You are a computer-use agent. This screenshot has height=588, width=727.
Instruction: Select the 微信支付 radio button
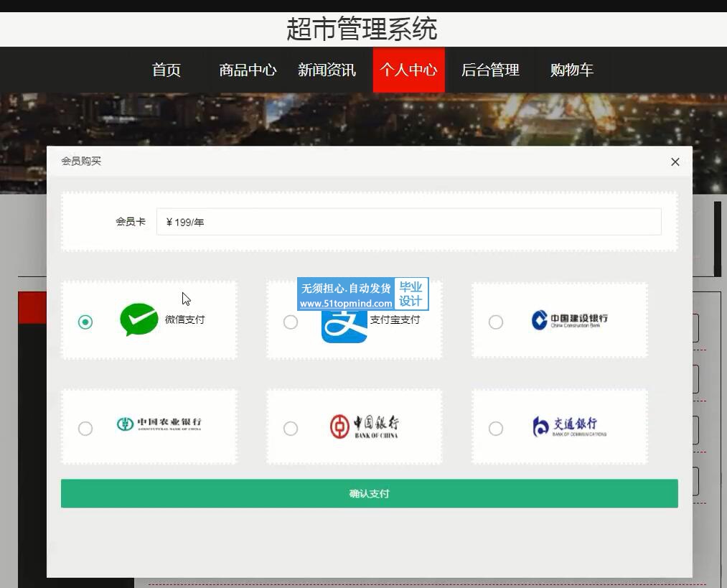click(85, 322)
